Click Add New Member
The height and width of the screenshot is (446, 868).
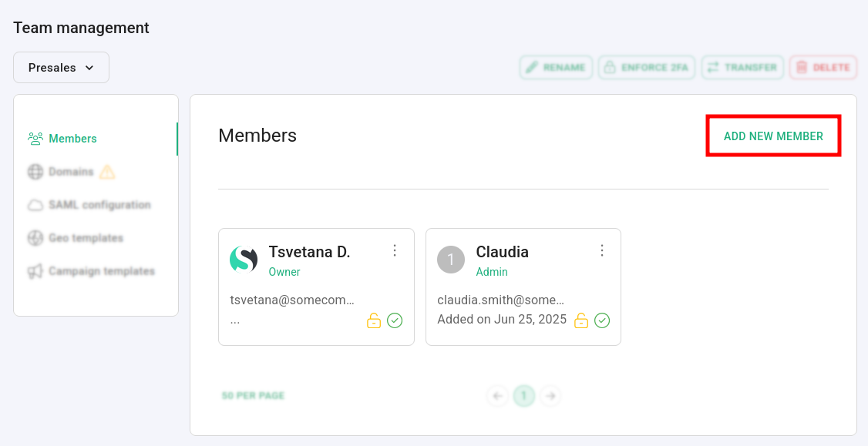click(x=773, y=136)
